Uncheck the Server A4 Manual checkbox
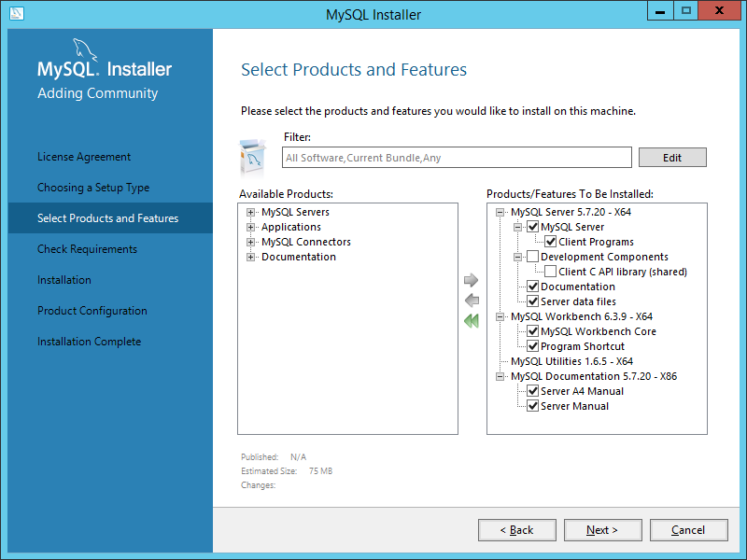747x560 pixels. click(x=532, y=391)
